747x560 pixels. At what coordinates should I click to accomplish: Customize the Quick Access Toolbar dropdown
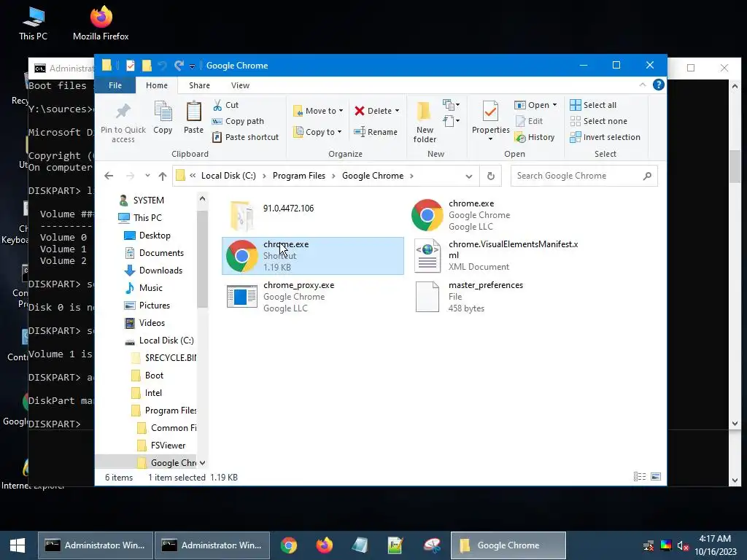click(x=192, y=66)
